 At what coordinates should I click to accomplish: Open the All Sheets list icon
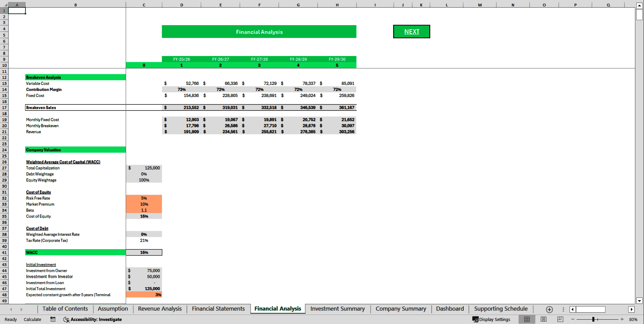coord(563,310)
